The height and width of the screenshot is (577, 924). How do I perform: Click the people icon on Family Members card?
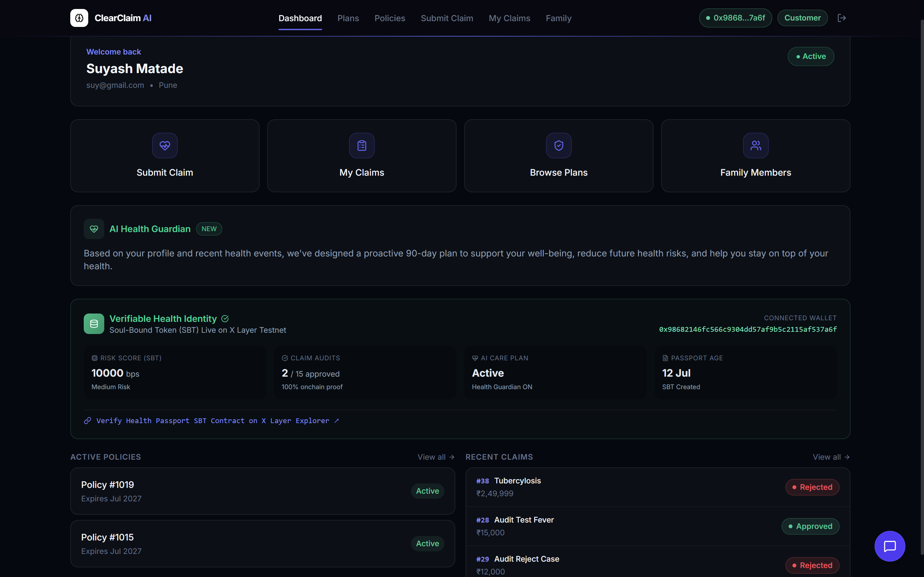coord(756,146)
